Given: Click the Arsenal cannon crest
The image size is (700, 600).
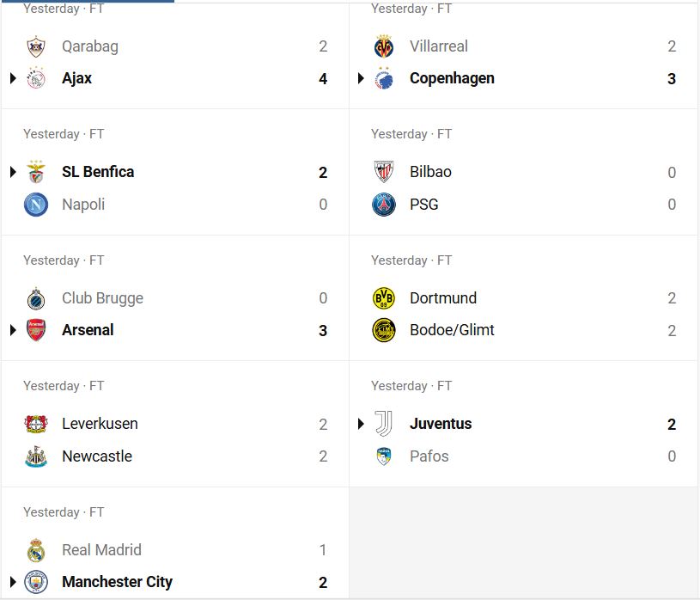Looking at the screenshot, I should [36, 330].
